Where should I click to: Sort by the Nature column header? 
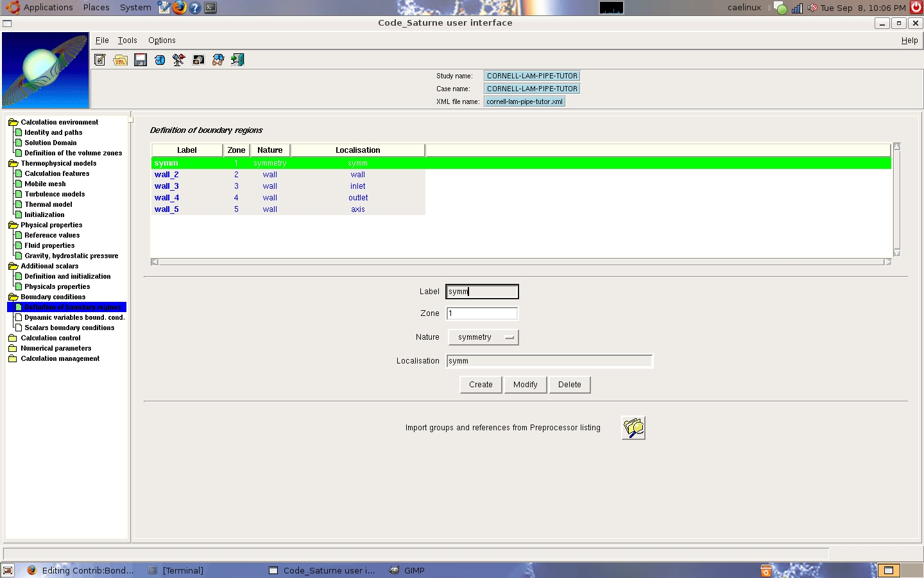coord(270,150)
